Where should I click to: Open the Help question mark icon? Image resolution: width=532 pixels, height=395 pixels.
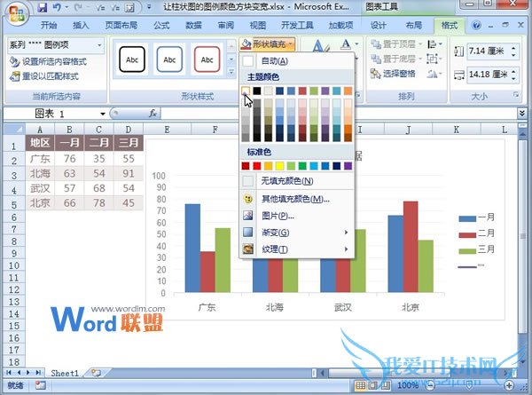[x=476, y=26]
